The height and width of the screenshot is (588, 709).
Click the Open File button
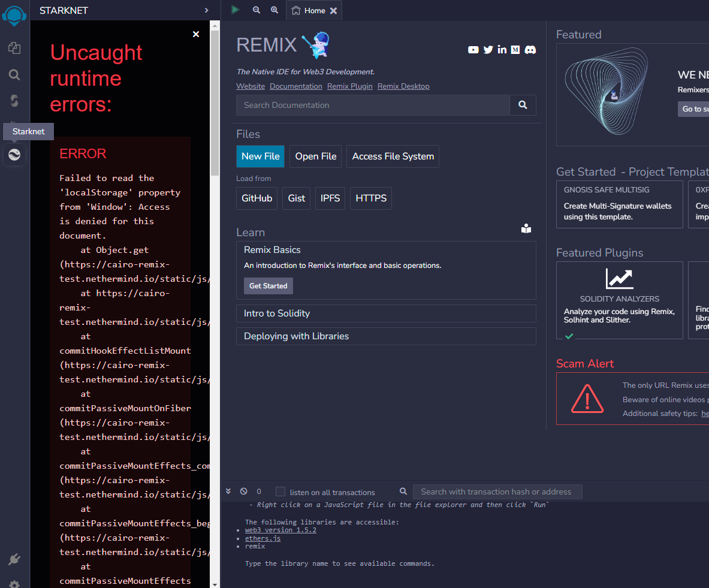316,156
